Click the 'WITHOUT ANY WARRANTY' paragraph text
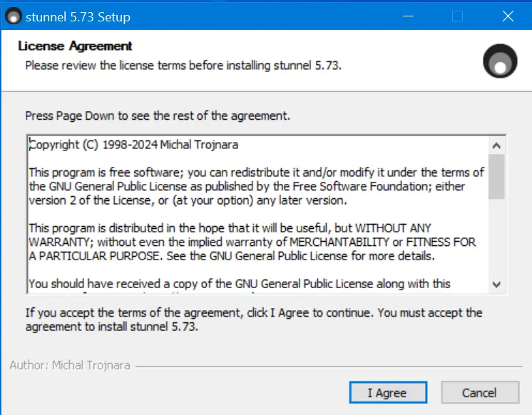 252,242
